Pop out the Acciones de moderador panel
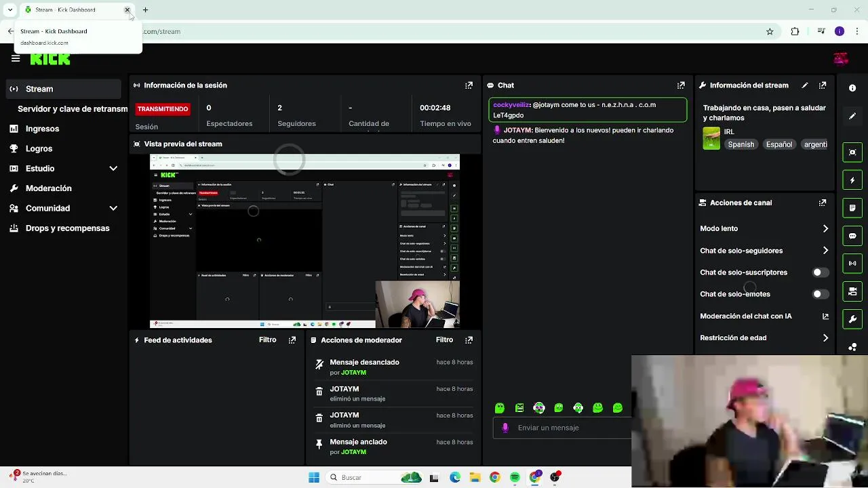This screenshot has width=868, height=488. pyautogui.click(x=469, y=340)
